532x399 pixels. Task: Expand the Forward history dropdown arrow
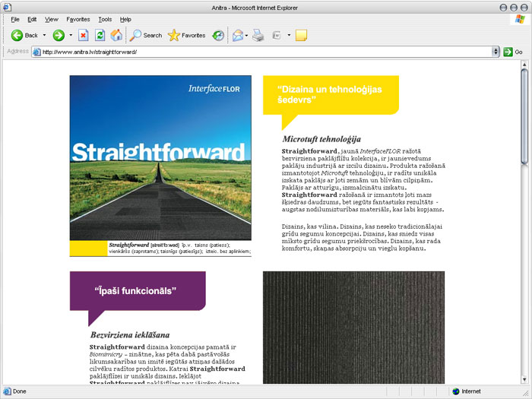[71, 35]
